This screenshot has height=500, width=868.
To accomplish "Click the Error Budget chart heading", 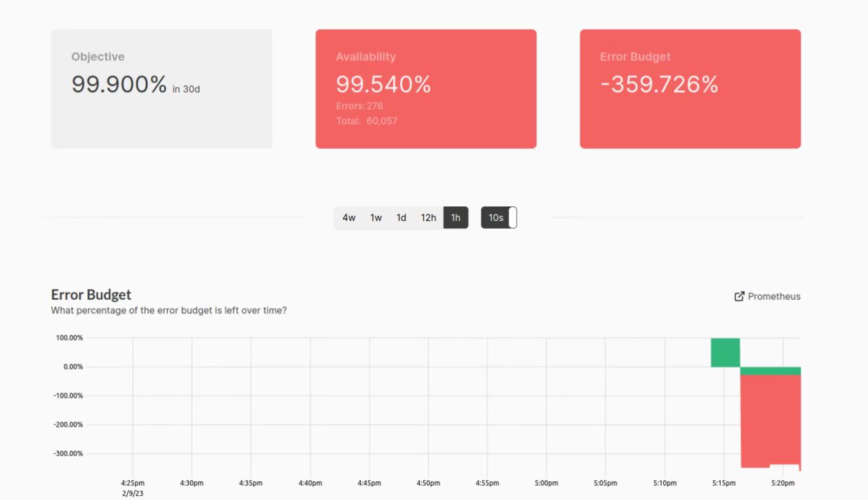I will pos(91,294).
